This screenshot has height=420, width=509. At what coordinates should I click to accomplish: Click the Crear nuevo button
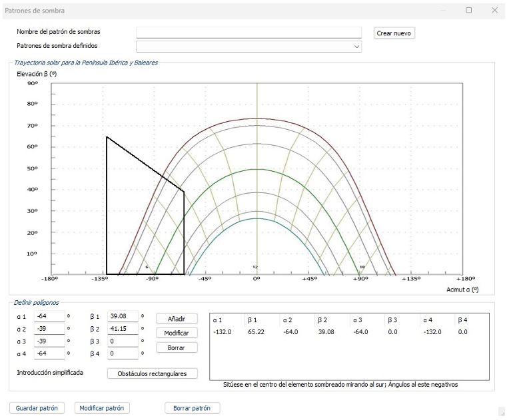[394, 33]
